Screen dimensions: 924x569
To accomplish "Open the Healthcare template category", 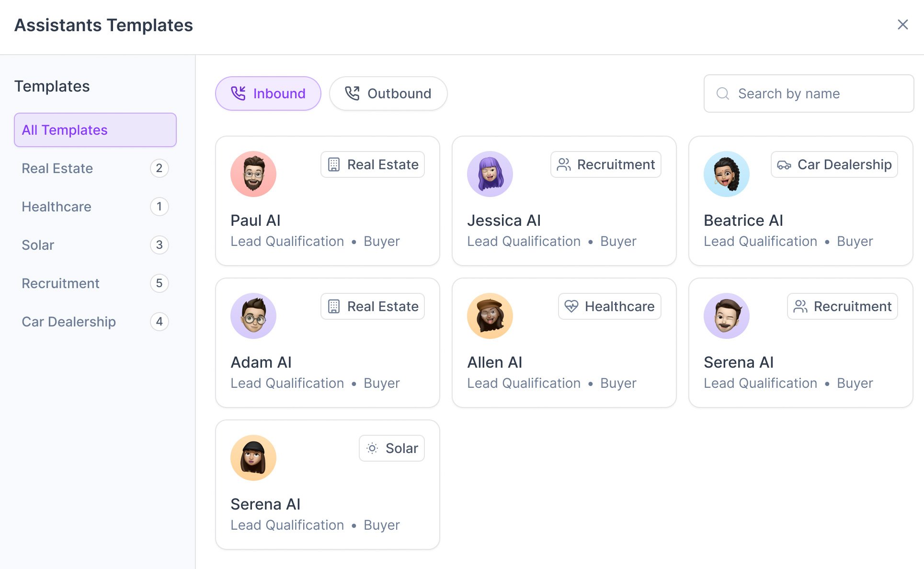I will click(56, 207).
